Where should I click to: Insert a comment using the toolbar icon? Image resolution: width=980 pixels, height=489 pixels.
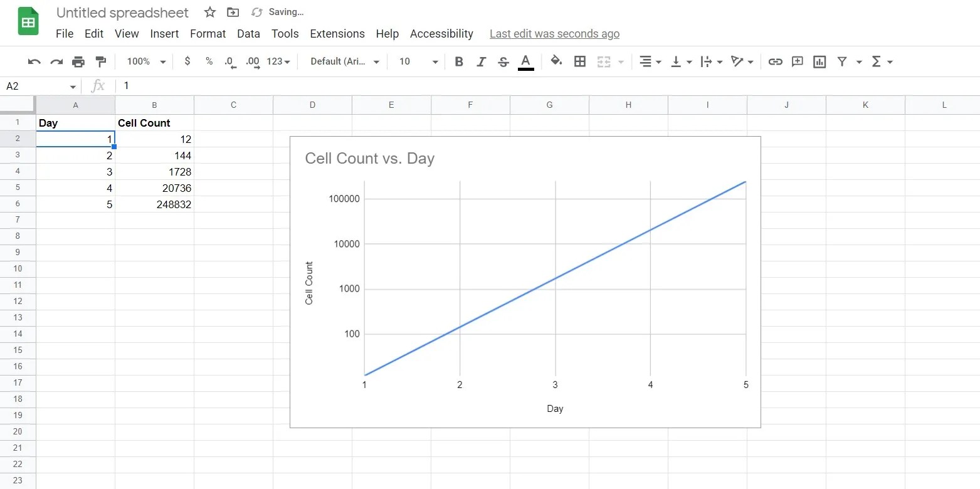797,61
